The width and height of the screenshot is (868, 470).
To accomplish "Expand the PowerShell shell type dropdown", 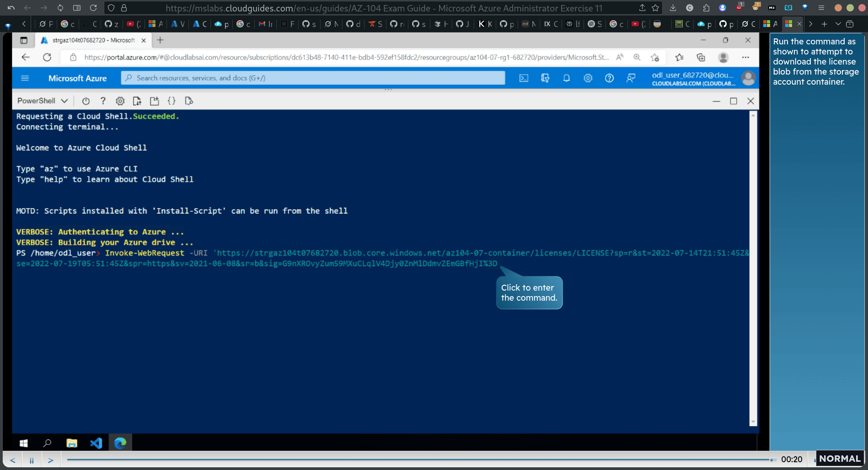I will click(x=42, y=101).
